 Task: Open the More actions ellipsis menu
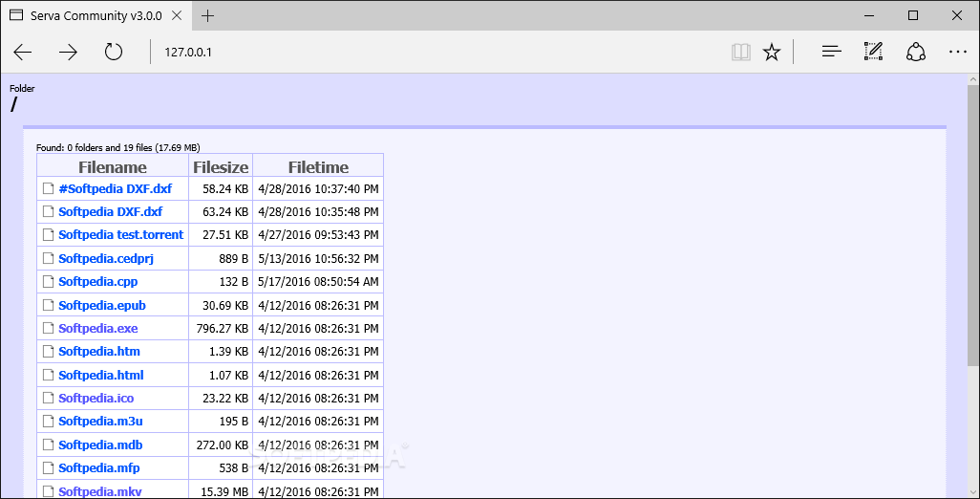957,52
